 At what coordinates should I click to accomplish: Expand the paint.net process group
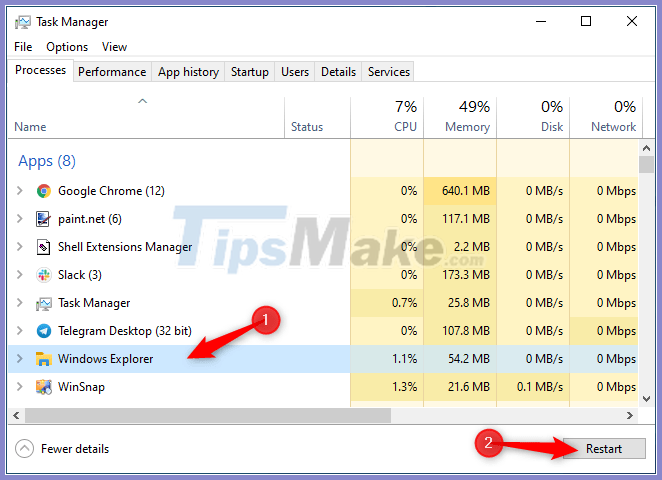click(19, 219)
